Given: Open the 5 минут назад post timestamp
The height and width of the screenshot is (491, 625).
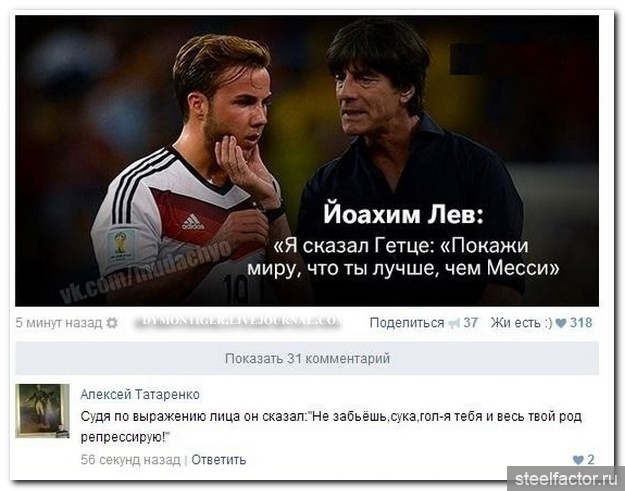Looking at the screenshot, I should (x=59, y=322).
